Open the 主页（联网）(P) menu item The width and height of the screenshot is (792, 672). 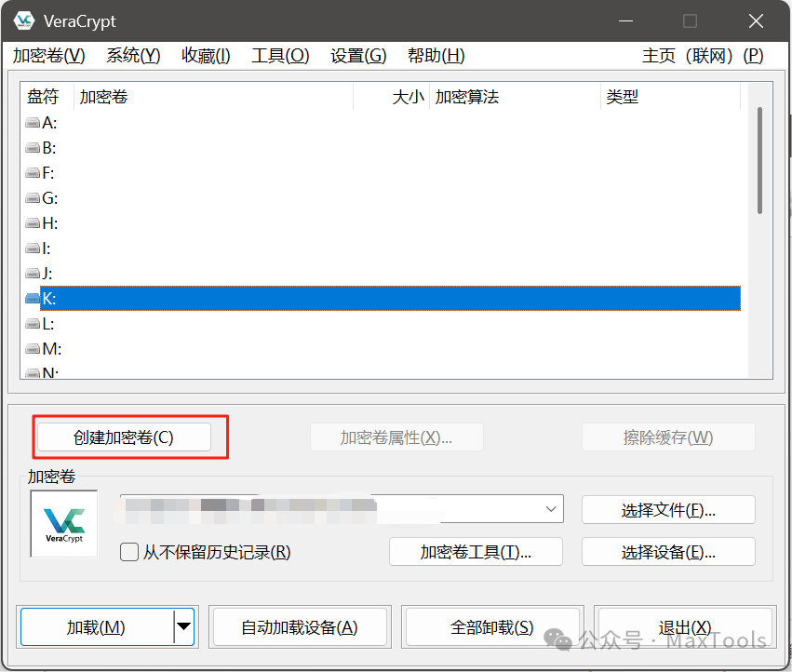(703, 56)
